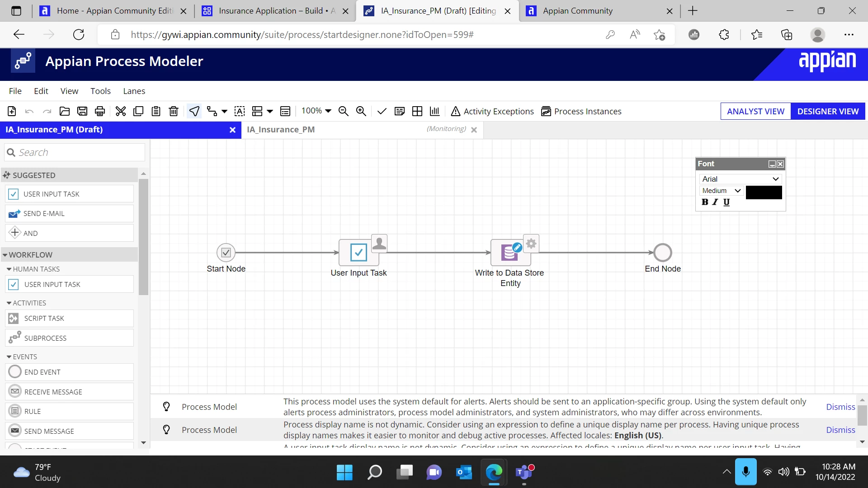Validate the process model
This screenshot has height=488, width=868.
382,111
